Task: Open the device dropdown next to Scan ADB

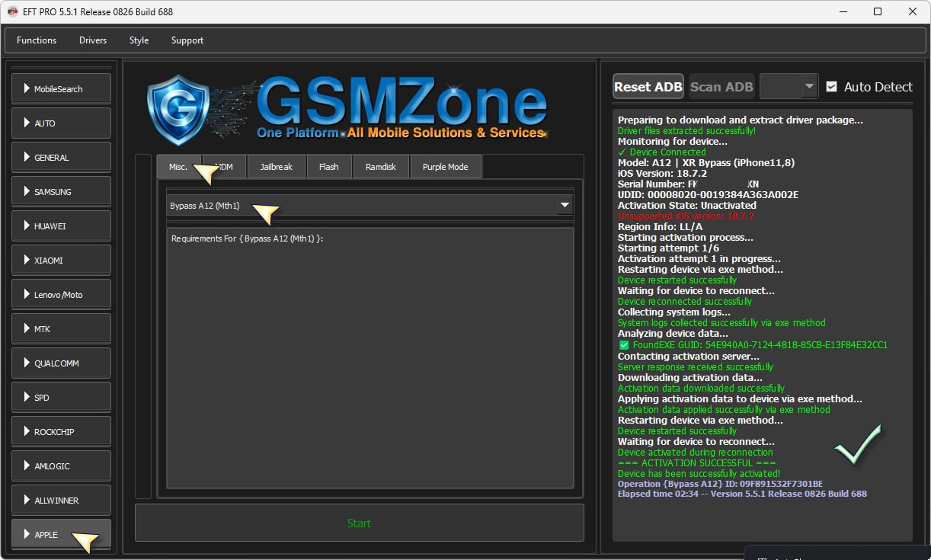Action: (789, 87)
